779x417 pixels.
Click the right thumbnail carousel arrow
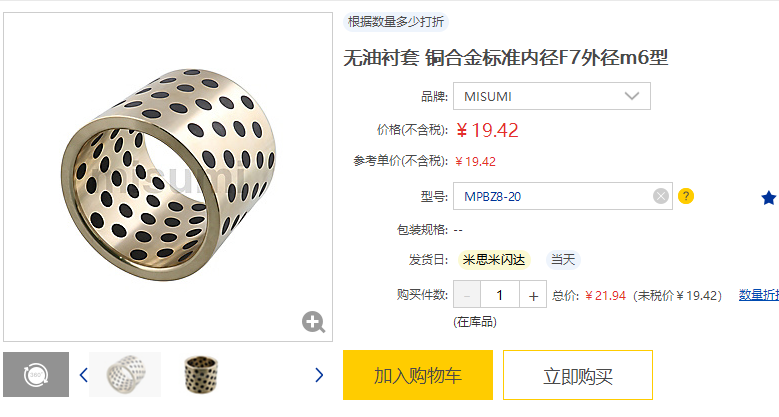[319, 375]
